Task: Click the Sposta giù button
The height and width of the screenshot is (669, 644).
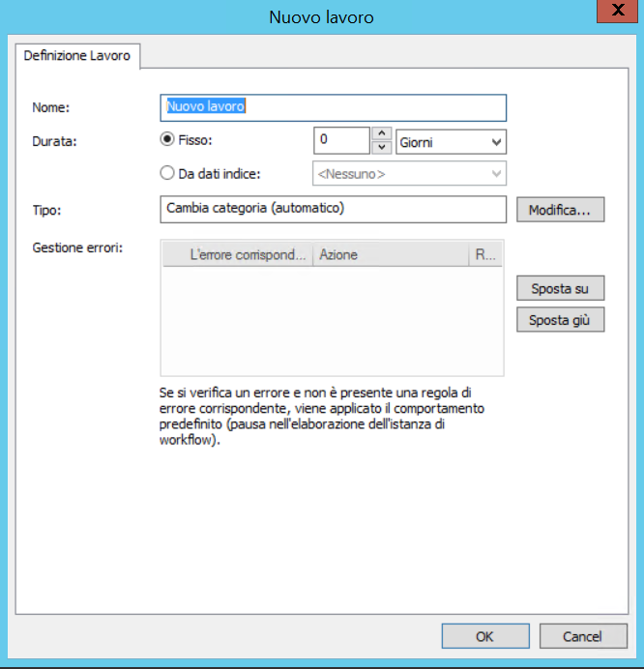Action: tap(560, 320)
